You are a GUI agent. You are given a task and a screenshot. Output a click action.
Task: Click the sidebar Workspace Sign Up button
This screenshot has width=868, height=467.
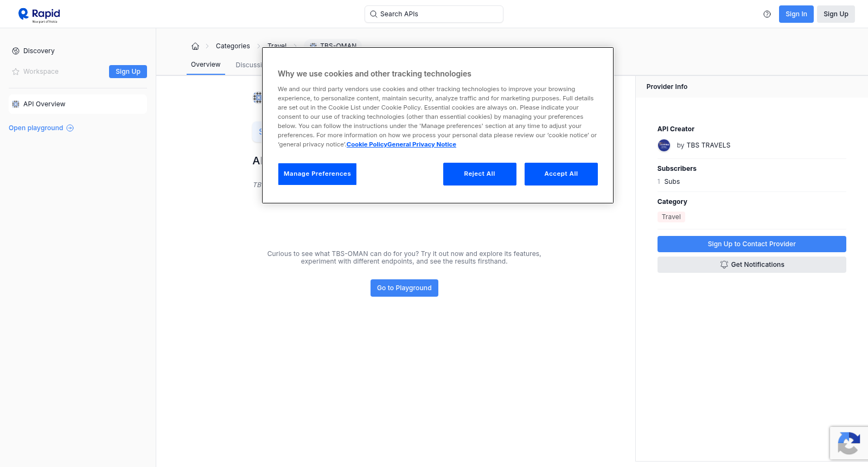128,72
